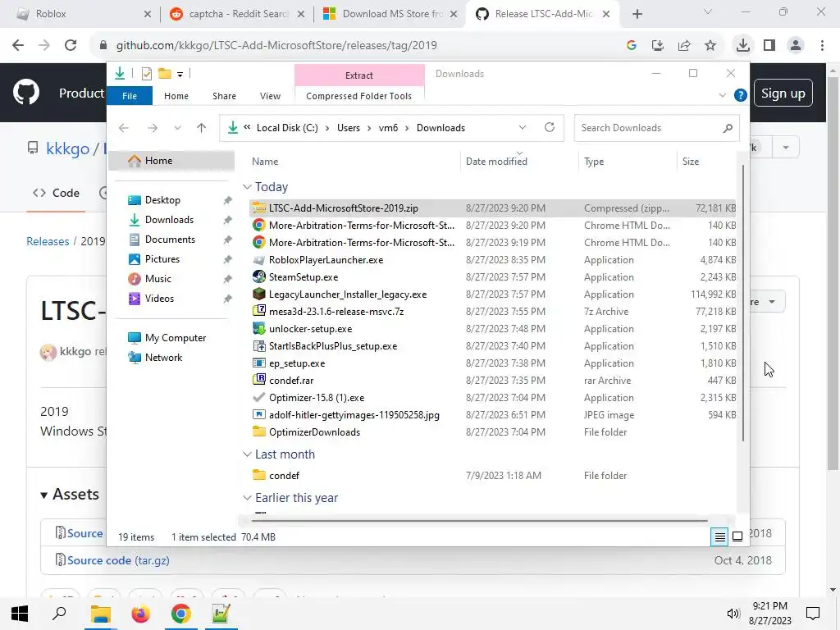The height and width of the screenshot is (630, 840).
Task: Open Documents in the navigation pane
Action: click(x=170, y=240)
